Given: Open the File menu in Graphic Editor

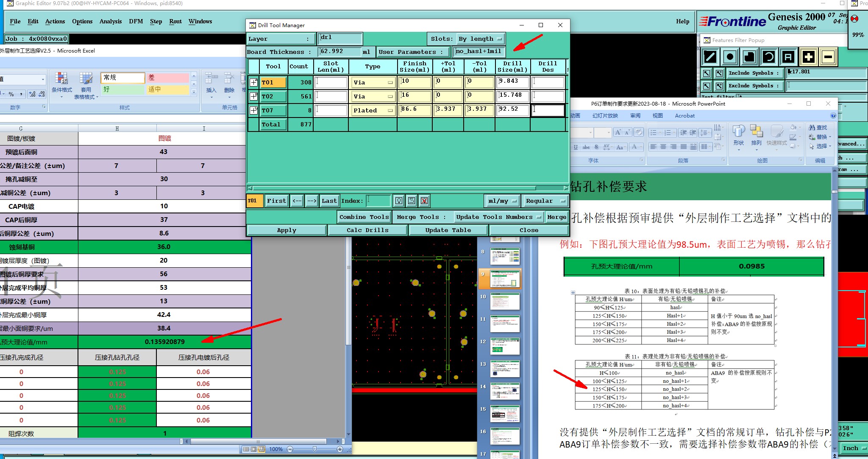Looking at the screenshot, I should tap(15, 21).
